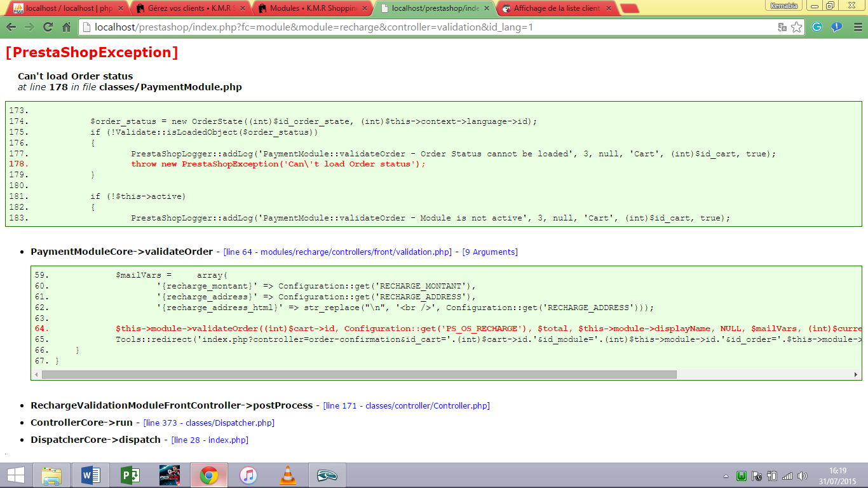
Task: Open the power options tray icon
Action: [x=773, y=476]
